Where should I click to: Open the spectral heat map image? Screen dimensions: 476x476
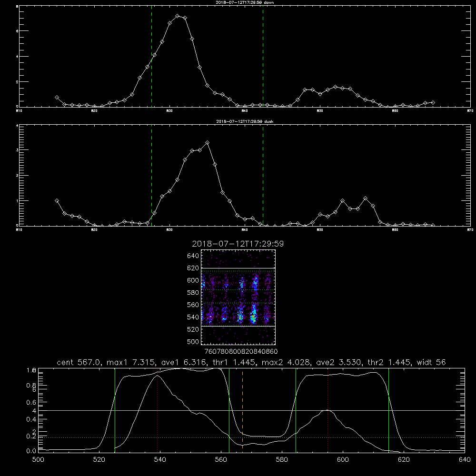(x=238, y=297)
